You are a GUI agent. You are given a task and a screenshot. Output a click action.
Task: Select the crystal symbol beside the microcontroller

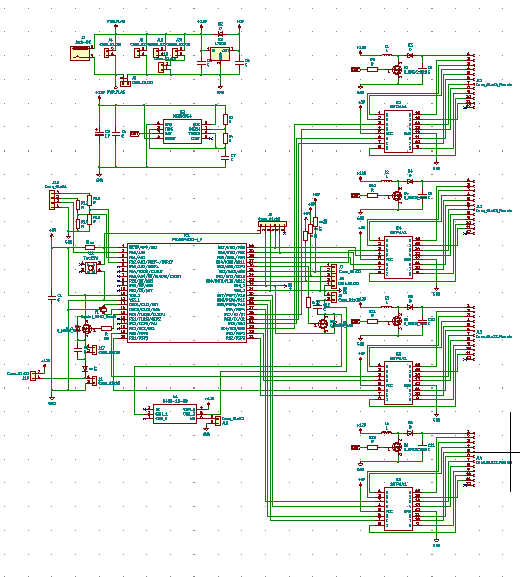[103, 309]
